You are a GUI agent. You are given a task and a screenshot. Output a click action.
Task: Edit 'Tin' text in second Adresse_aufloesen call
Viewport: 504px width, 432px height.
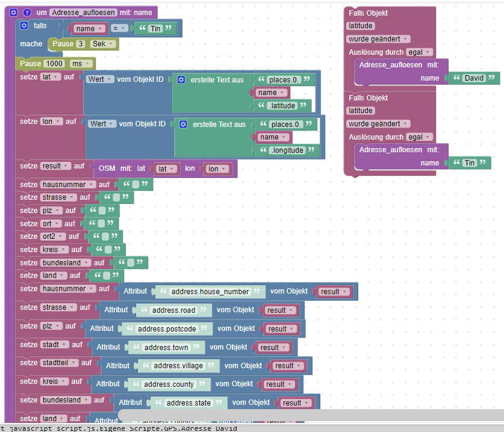click(x=470, y=163)
